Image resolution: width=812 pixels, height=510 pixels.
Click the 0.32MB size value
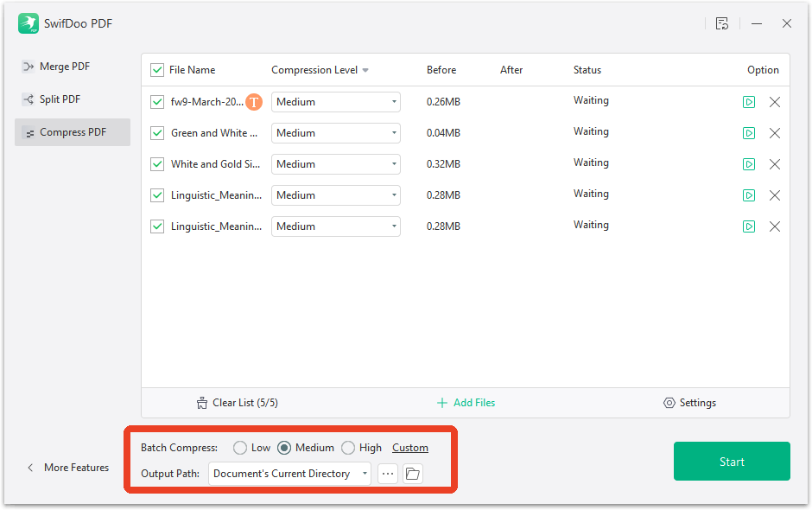coord(443,164)
